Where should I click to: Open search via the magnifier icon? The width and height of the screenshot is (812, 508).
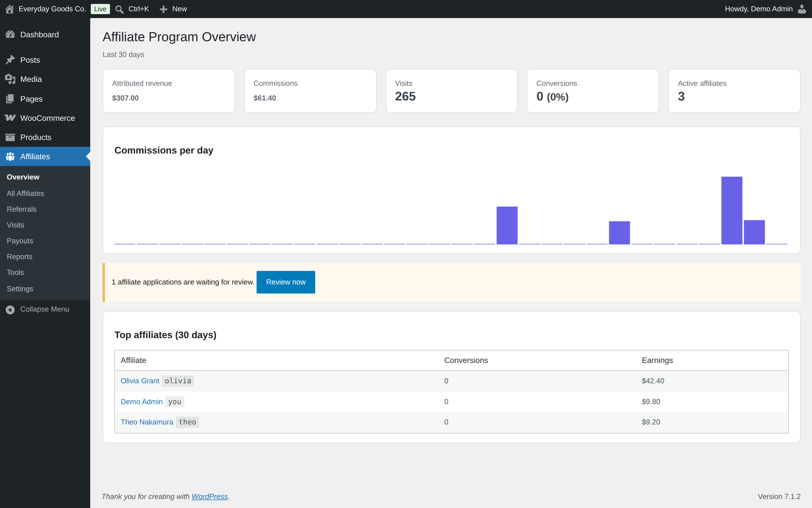[120, 9]
